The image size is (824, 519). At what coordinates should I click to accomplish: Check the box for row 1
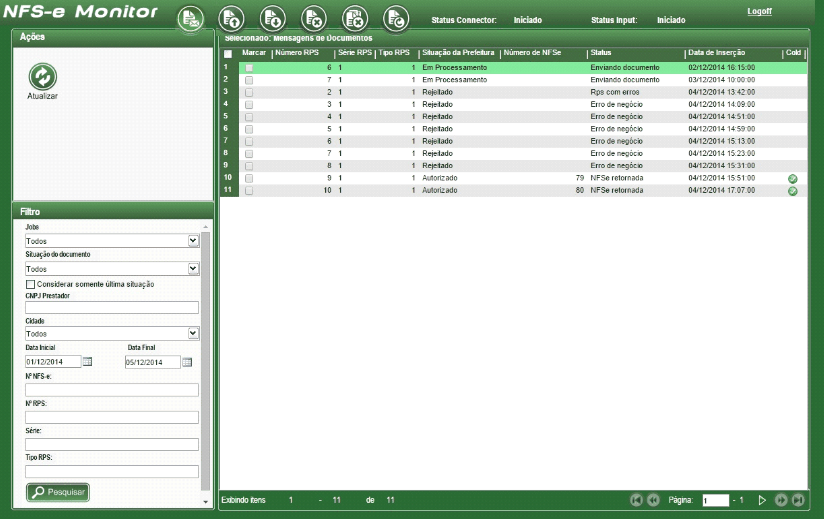coord(249,68)
